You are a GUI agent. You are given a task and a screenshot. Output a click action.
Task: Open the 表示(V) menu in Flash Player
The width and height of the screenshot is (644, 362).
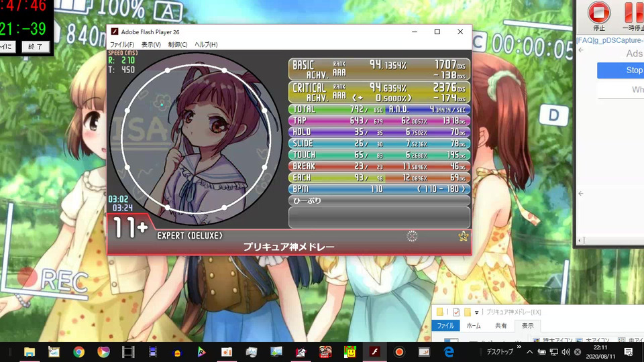tap(151, 44)
